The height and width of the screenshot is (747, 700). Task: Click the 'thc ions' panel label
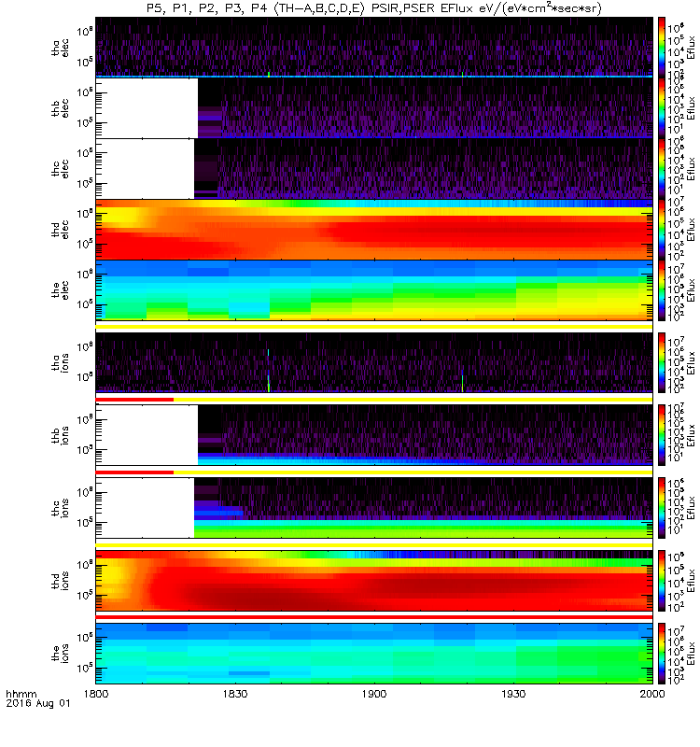(x=61, y=508)
